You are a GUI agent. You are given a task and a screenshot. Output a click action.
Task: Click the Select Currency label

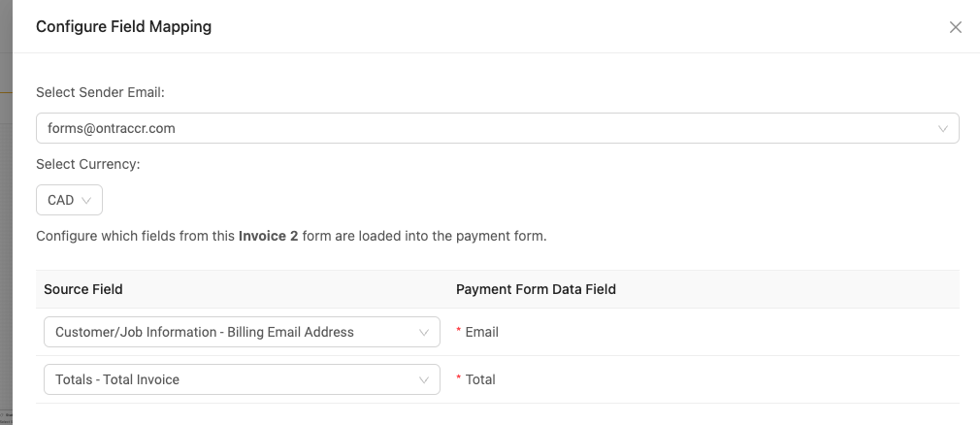[x=88, y=164]
